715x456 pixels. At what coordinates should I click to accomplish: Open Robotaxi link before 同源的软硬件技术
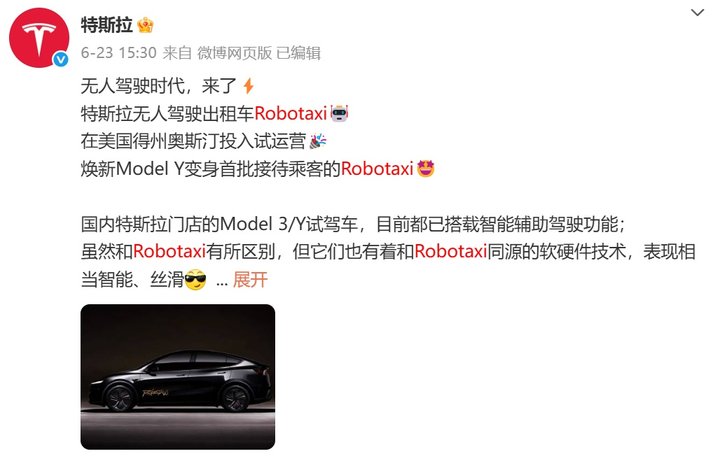point(451,252)
